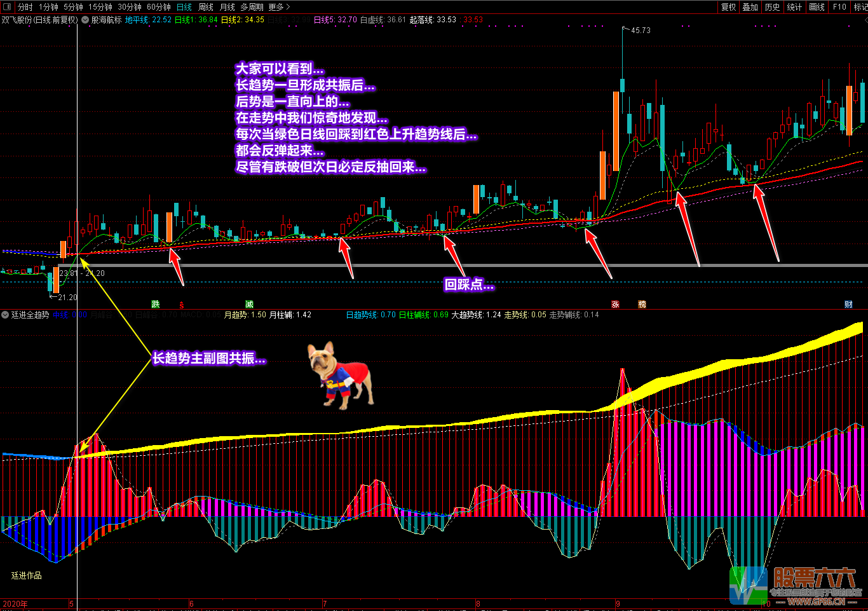Select the 5分钟 period tab
The image size is (868, 611).
point(73,7)
